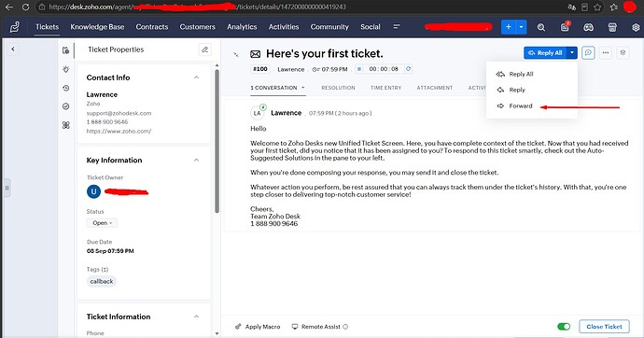
Task: Click the Remote Assist info icon
Action: [x=345, y=327]
